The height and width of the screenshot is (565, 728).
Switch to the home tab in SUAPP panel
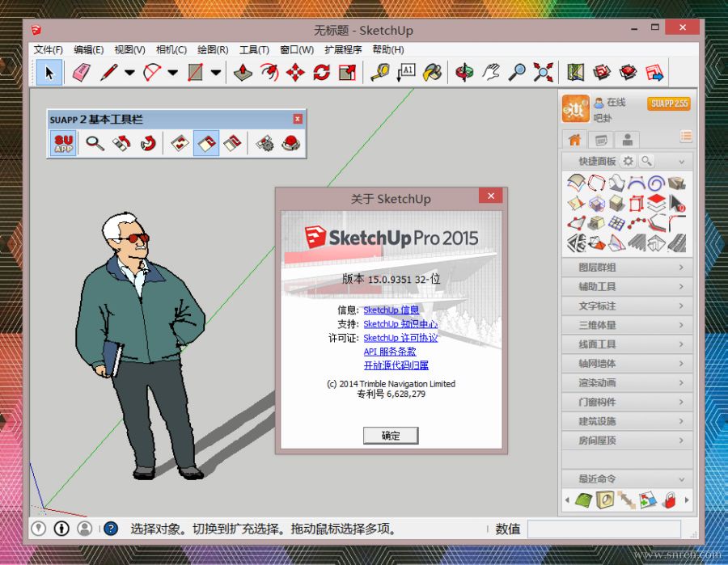pos(575,139)
